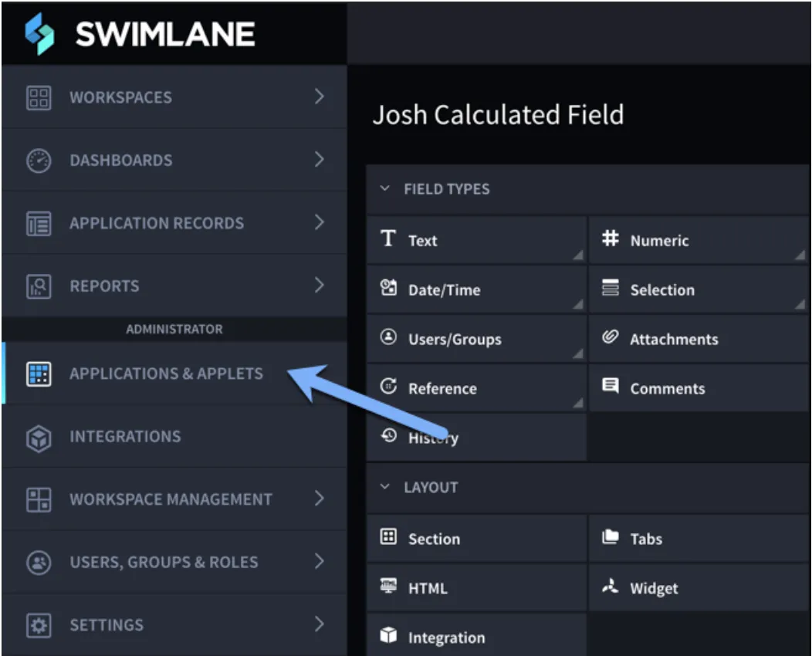Select the Integration layout element

tap(476, 635)
